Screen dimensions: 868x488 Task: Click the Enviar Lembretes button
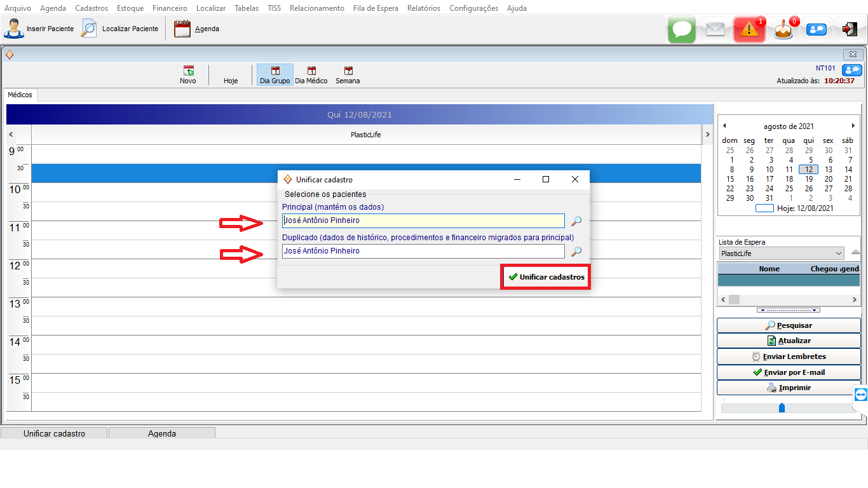(x=787, y=356)
